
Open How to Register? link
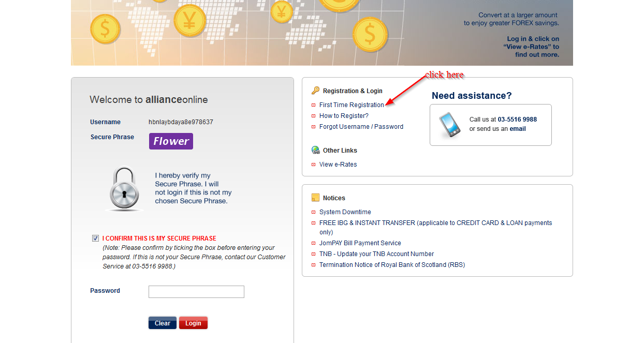(344, 116)
